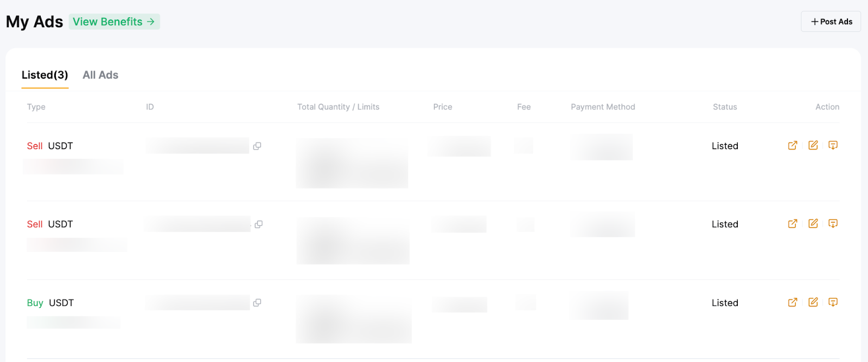Screen dimensions: 868x362
Task: Edit the second Sell USDT ad
Action: pyautogui.click(x=813, y=224)
